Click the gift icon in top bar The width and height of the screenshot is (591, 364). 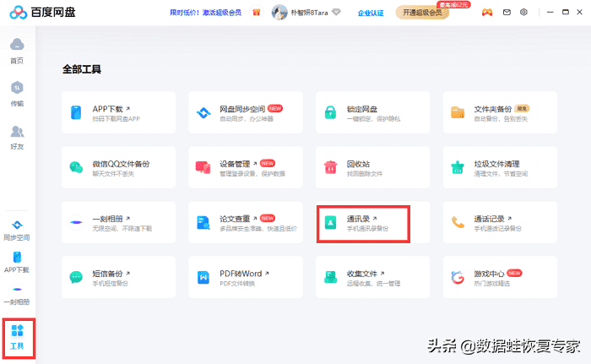click(x=257, y=13)
